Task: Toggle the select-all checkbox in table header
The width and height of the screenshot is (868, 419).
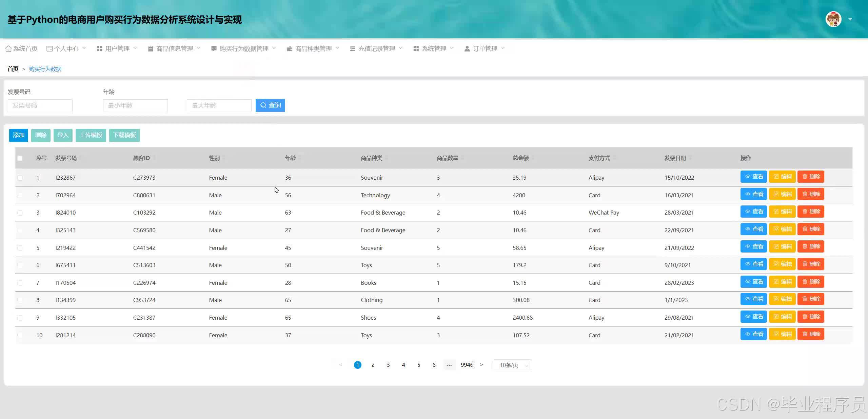Action: 20,158
